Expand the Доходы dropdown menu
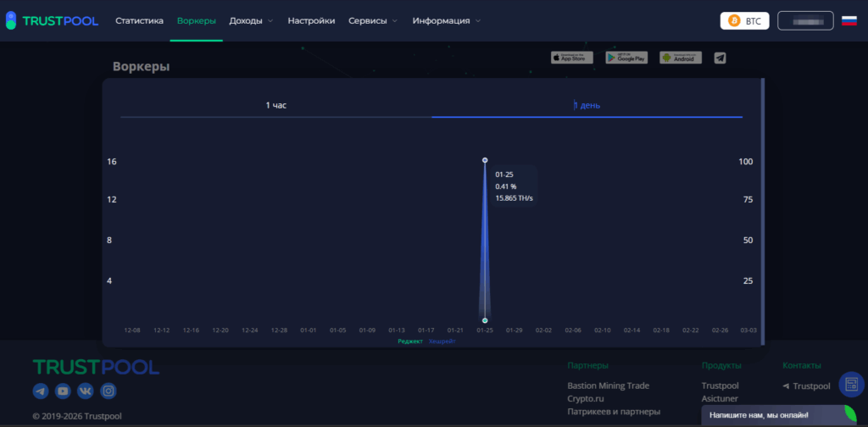This screenshot has width=868, height=427. [251, 20]
